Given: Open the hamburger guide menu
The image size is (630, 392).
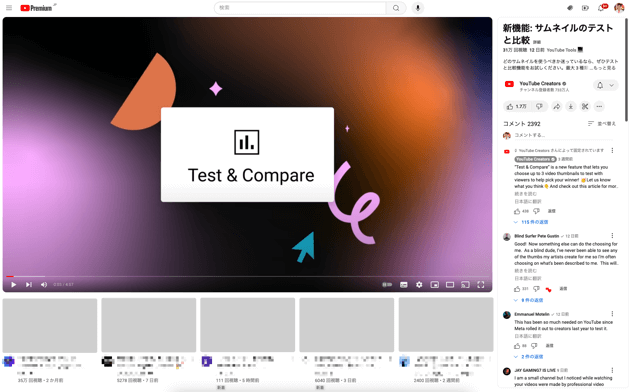Looking at the screenshot, I should (9, 8).
